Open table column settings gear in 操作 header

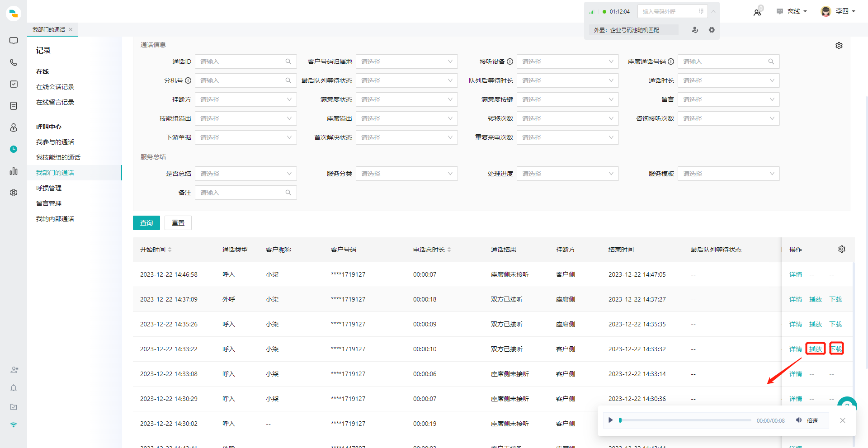click(842, 249)
